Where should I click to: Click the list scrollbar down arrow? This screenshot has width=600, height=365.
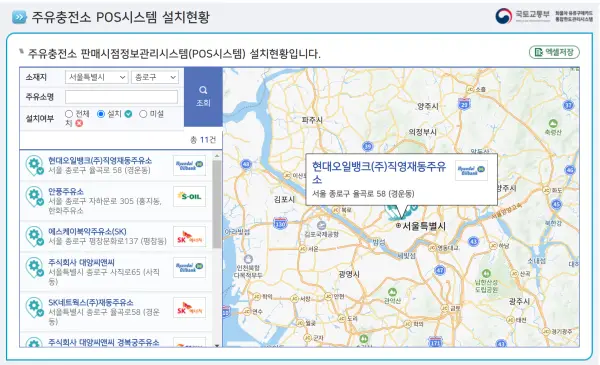click(217, 345)
